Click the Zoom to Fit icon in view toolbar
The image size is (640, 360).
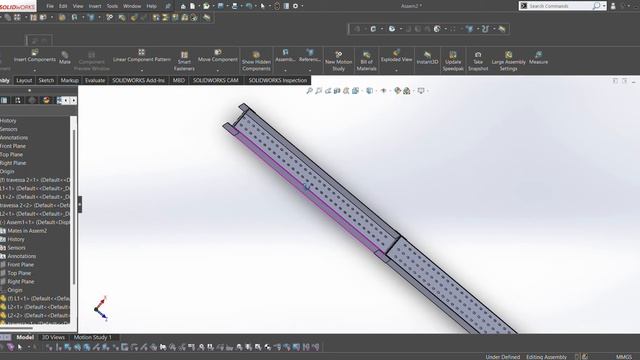tap(309, 91)
